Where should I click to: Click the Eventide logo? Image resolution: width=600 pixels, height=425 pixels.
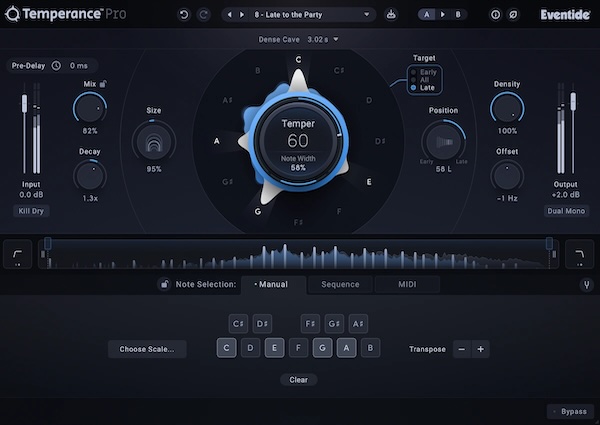point(565,15)
